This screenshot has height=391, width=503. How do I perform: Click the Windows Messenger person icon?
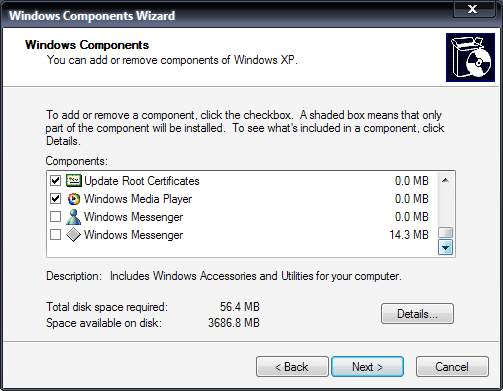pyautogui.click(x=73, y=217)
